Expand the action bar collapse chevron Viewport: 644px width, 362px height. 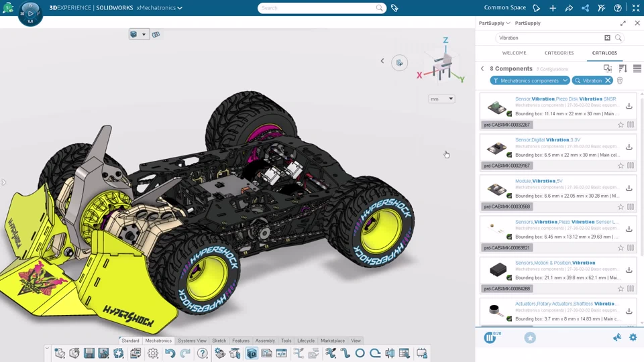pyautogui.click(x=47, y=348)
